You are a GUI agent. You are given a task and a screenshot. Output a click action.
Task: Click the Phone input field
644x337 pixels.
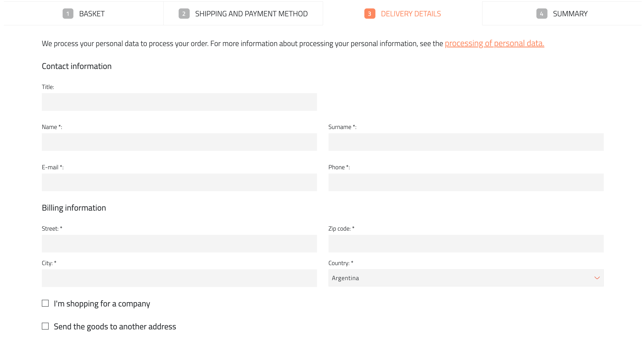click(466, 182)
